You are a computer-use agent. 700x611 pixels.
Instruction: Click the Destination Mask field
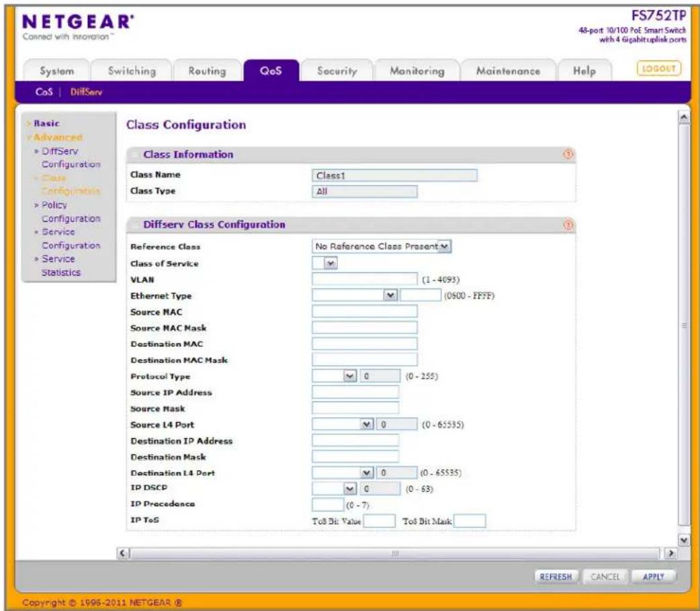tap(355, 456)
